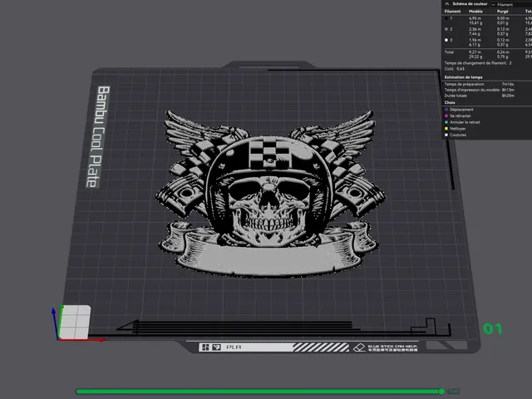
Task: Click the black filament 1 color swatch
Action: point(446,18)
